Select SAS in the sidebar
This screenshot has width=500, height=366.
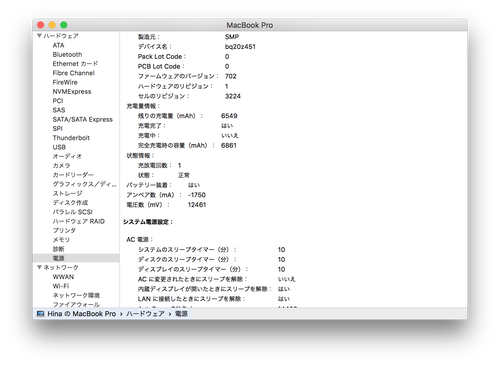click(59, 110)
